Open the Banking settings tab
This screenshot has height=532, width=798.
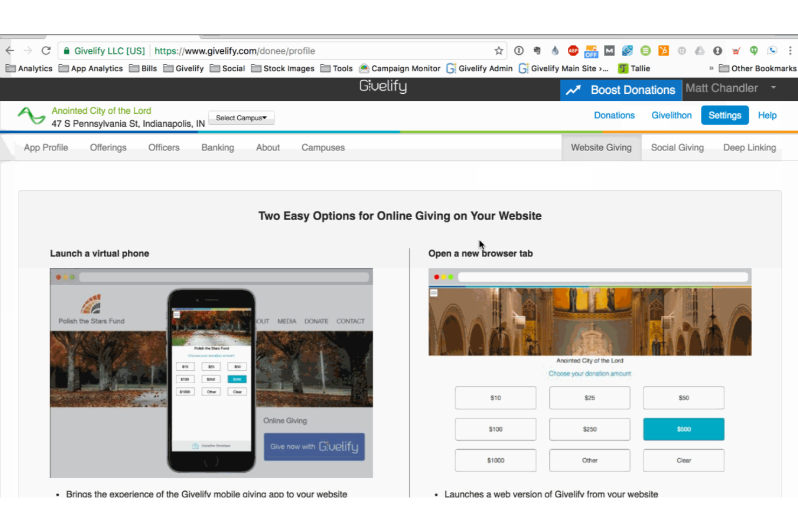217,147
